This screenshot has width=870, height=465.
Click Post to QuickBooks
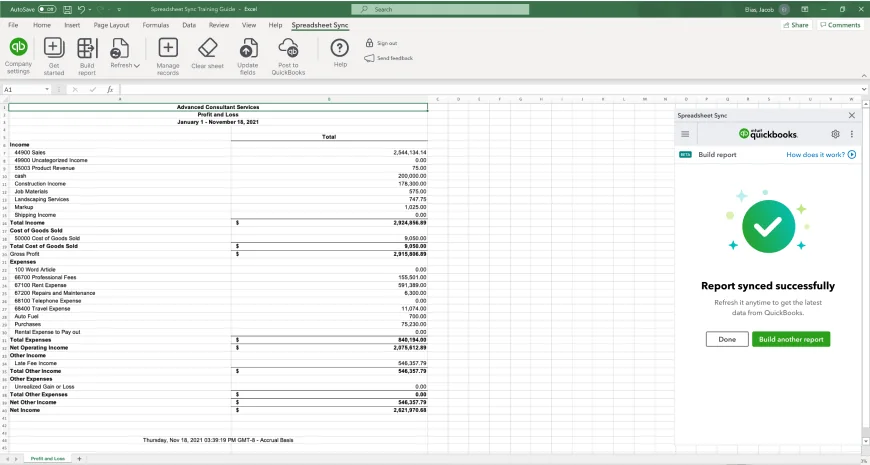[289, 56]
